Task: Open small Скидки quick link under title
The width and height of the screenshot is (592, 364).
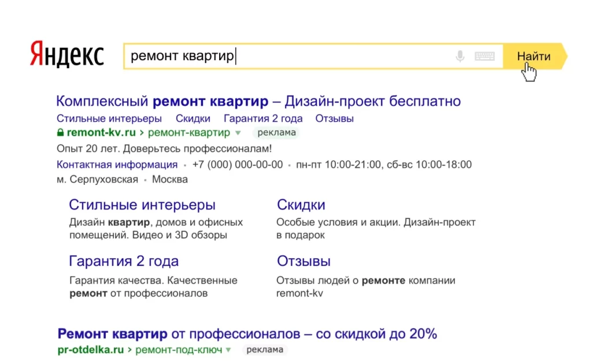Action: (193, 118)
